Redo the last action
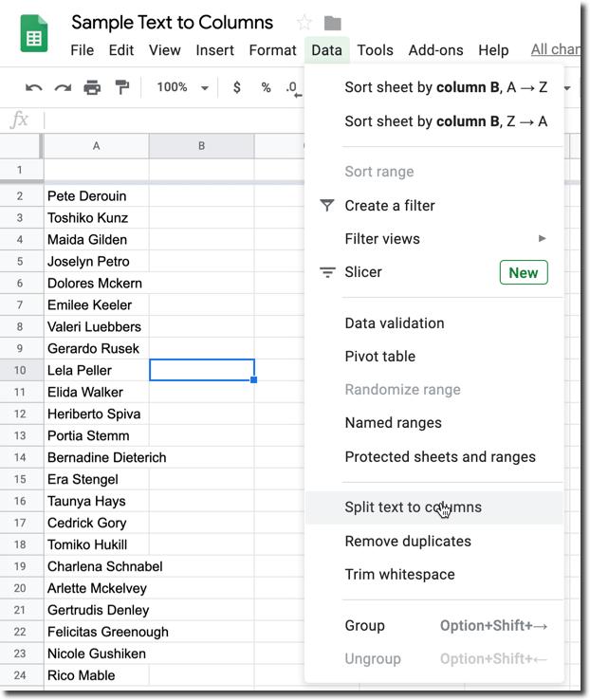This screenshot has height=700, width=590. [63, 87]
